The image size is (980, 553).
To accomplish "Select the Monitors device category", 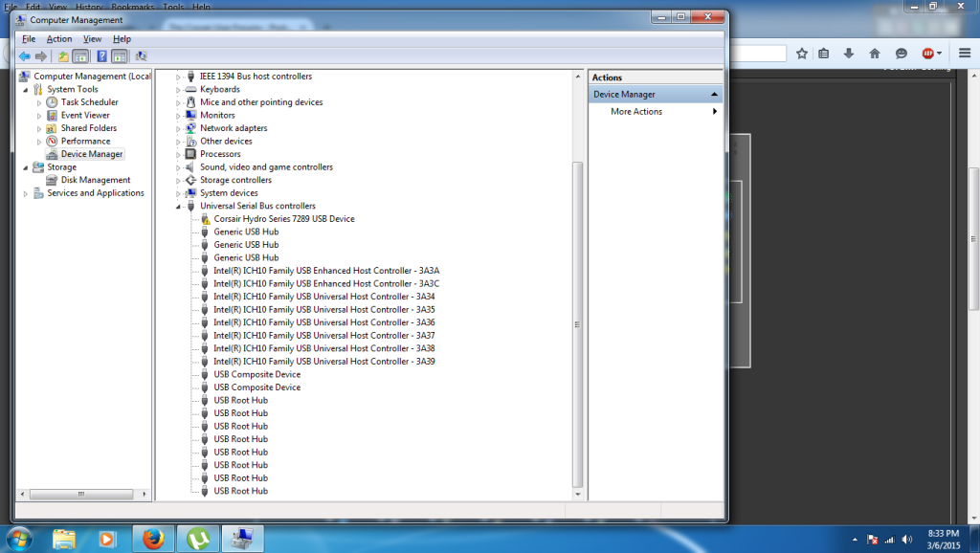I will click(x=217, y=115).
